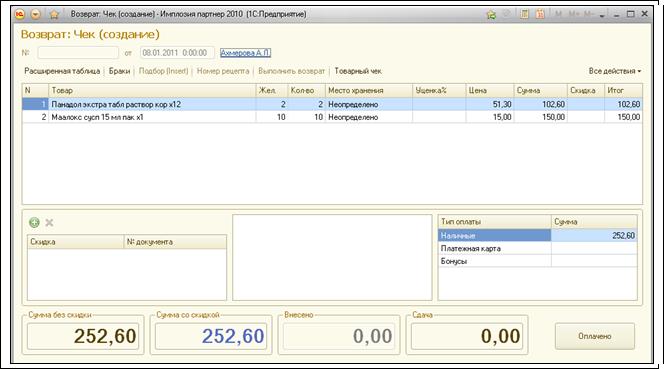Click the M memory button

click(558, 14)
